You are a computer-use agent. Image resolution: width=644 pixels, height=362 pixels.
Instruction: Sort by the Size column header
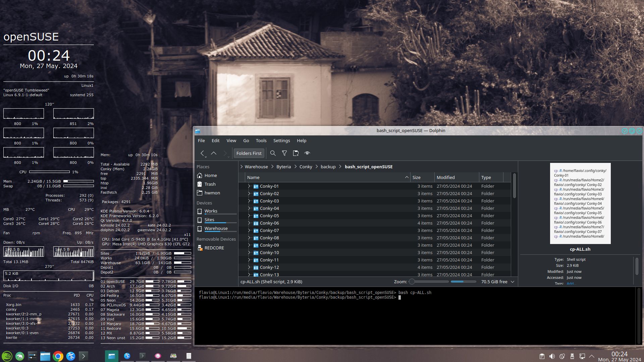point(422,177)
